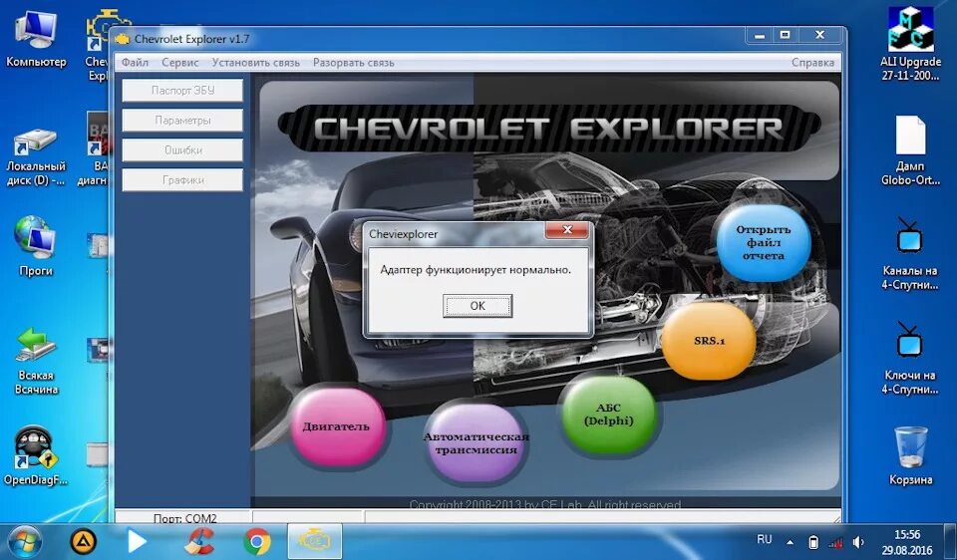Screen dimensions: 957x560
Task: Select the Проги desktop icon
Action: 36,246
